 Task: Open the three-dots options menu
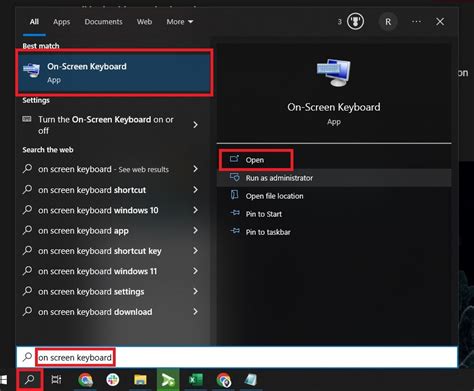tap(416, 22)
